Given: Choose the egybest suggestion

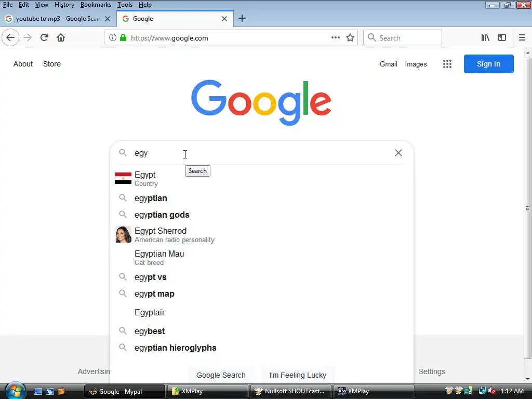Looking at the screenshot, I should 262,331.
